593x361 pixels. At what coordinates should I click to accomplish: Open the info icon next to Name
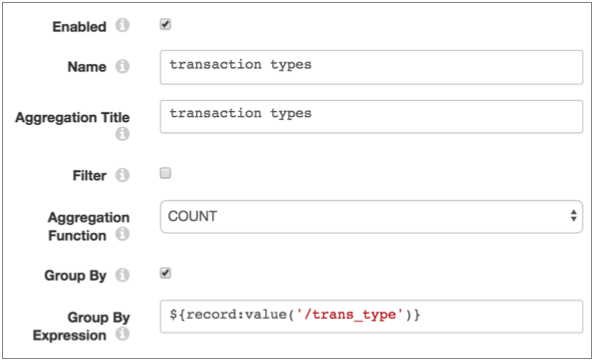pos(122,66)
